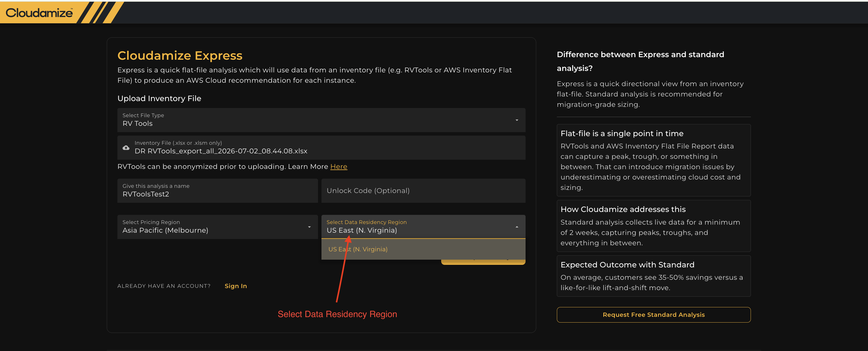868x351 pixels.
Task: Click the Cloudamize logo
Action: point(39,13)
